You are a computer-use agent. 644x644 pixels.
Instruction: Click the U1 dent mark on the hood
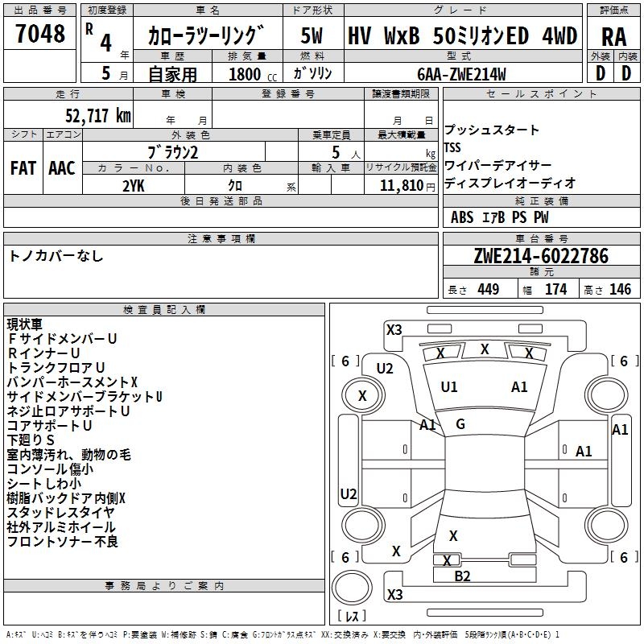click(448, 387)
